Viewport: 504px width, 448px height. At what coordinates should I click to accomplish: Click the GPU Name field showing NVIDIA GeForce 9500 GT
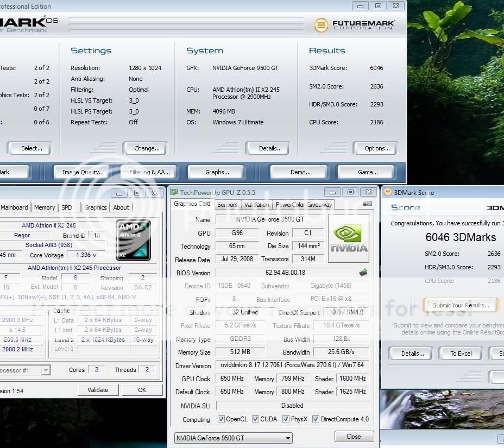tap(270, 219)
